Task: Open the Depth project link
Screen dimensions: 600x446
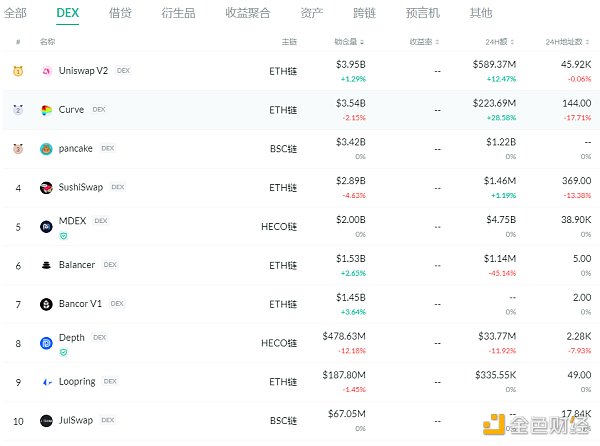Action: 72,338
